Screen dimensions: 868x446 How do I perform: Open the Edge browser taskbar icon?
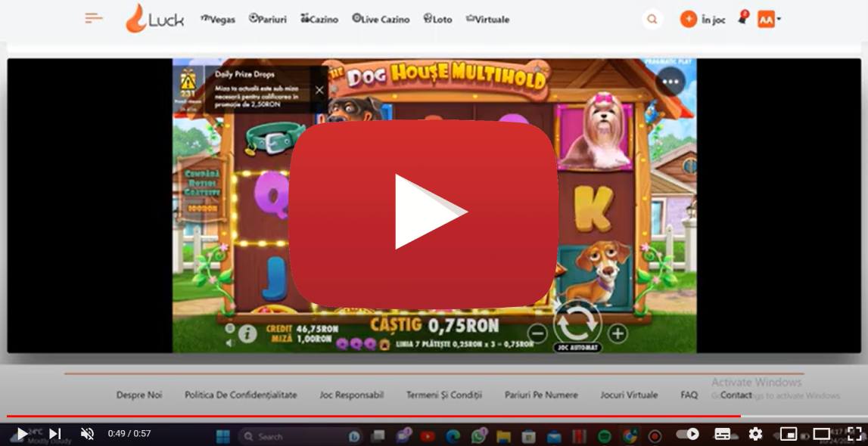[x=453, y=437]
